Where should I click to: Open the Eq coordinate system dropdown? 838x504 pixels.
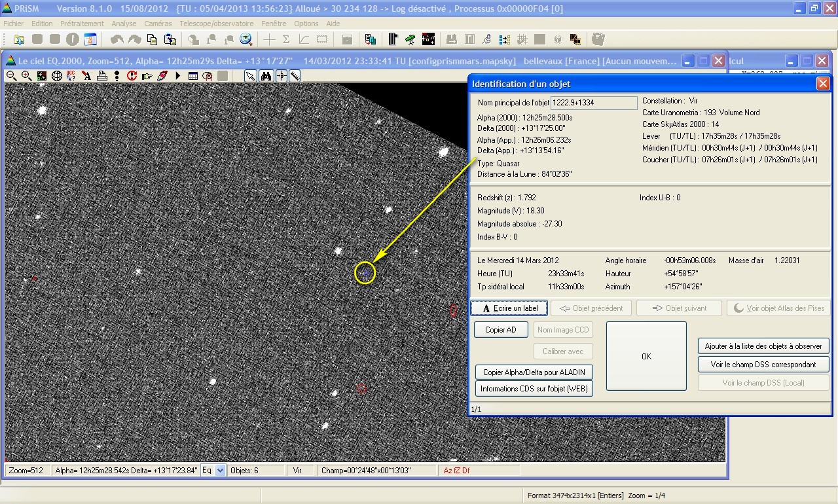click(x=219, y=470)
